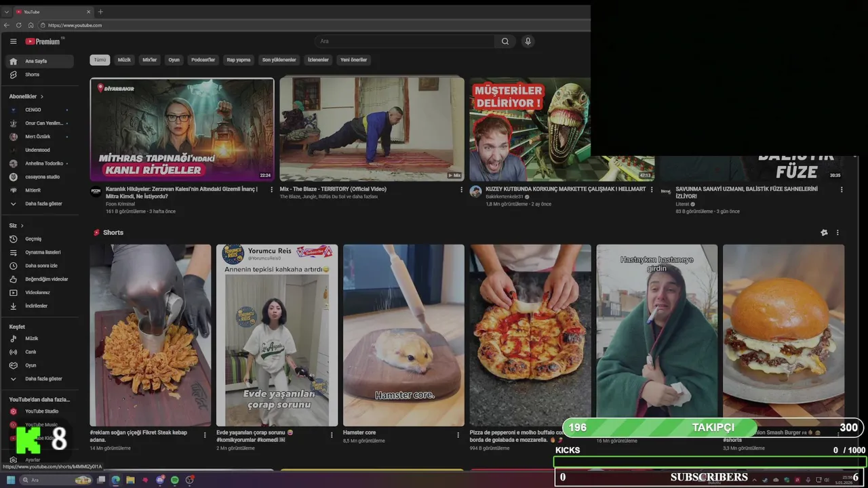Image resolution: width=868 pixels, height=488 pixels.
Task: Select the Yeni öneriler filter chip
Action: coord(353,60)
